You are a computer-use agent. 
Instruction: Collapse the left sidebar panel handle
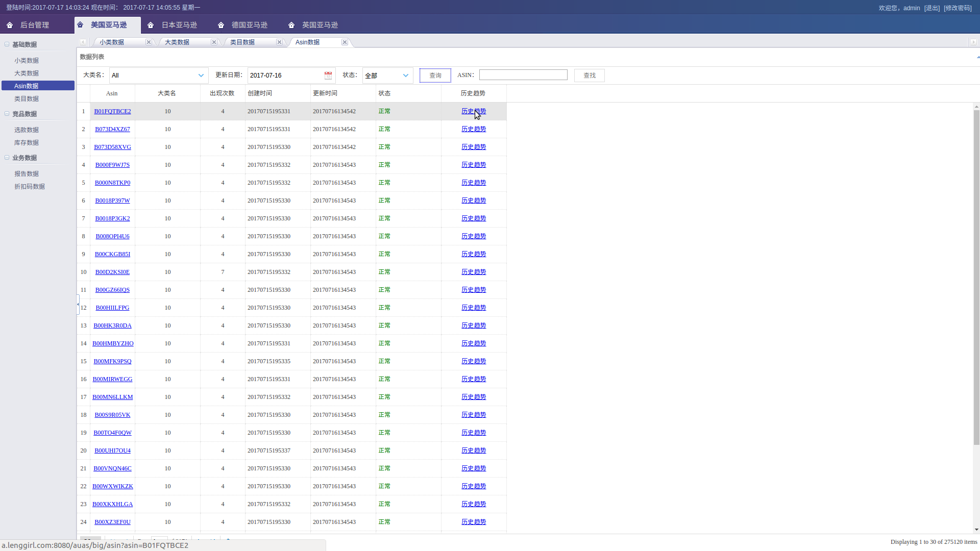[78, 305]
